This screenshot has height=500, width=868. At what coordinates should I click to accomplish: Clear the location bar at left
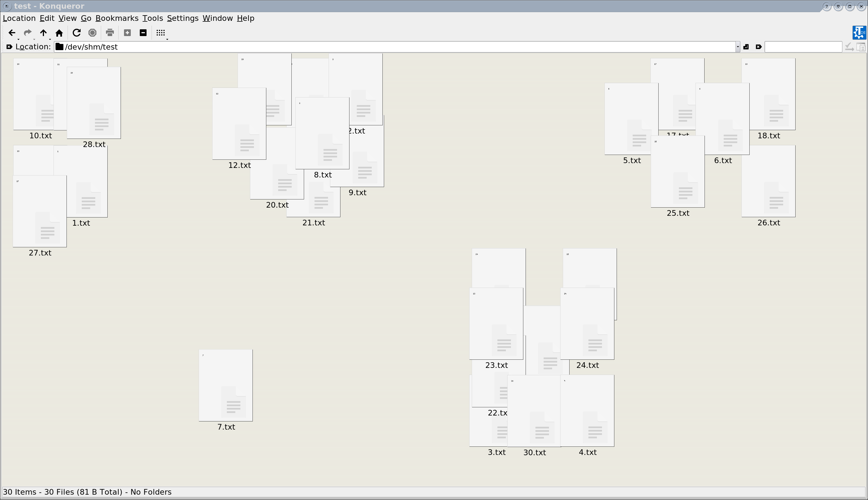tap(9, 47)
